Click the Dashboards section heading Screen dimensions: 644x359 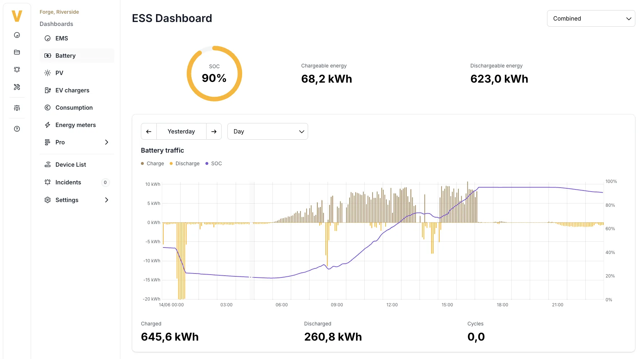pos(56,24)
